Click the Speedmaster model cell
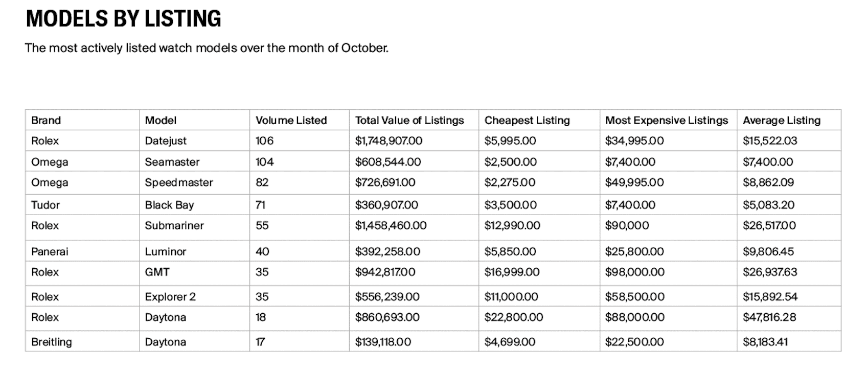This screenshot has height=371, width=868. tap(178, 182)
